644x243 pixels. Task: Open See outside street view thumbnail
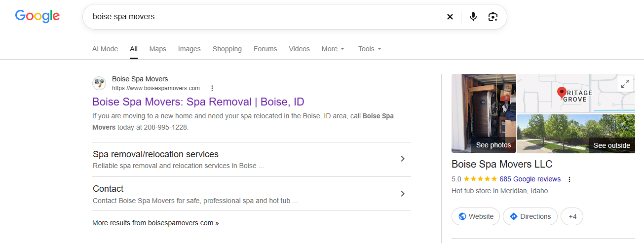click(576, 134)
